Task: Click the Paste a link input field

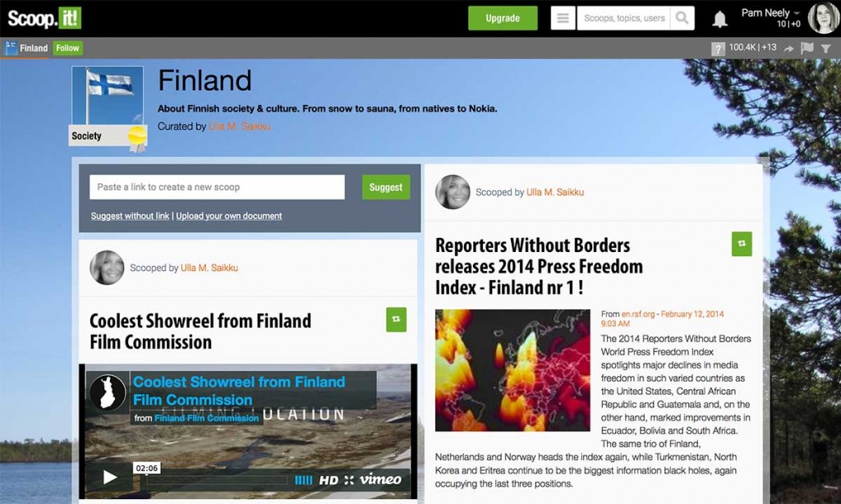Action: pos(217,187)
